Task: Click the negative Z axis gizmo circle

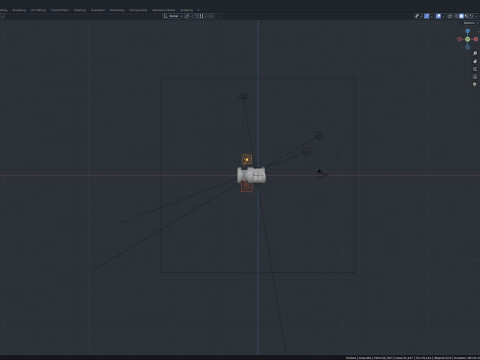Action: pos(468,47)
